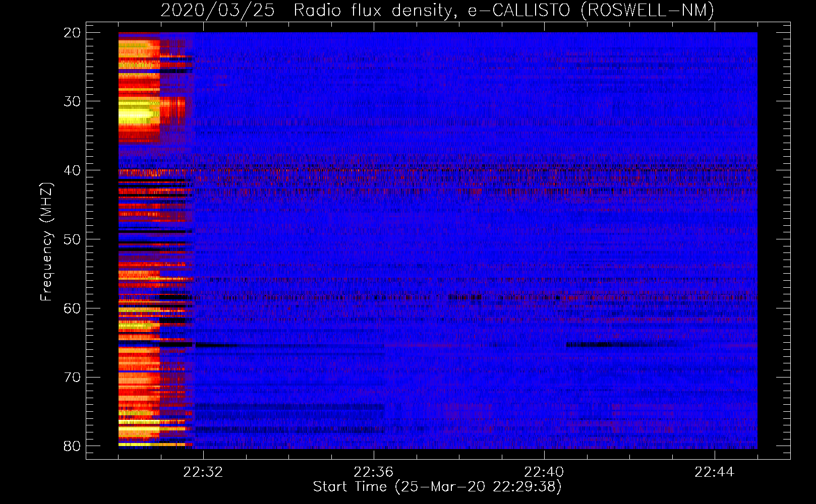Click the frequency tick label '70'
Screen dimensions: 816x504
73,377
